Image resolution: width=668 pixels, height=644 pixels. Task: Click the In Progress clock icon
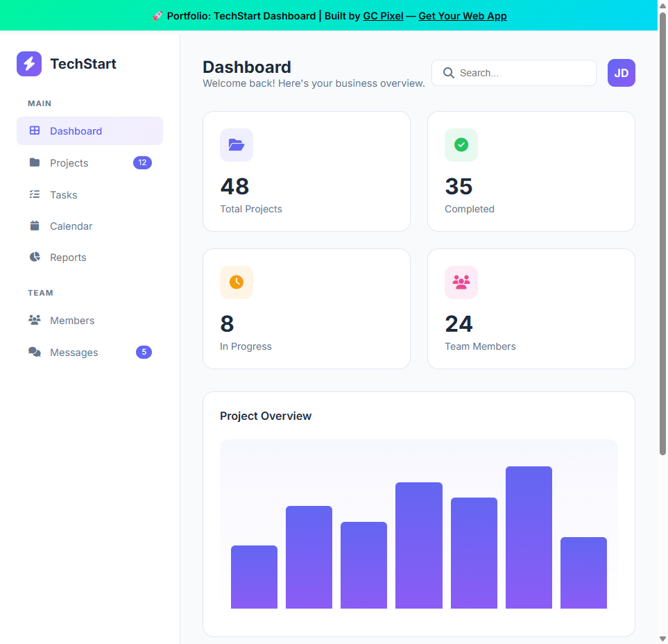236,282
